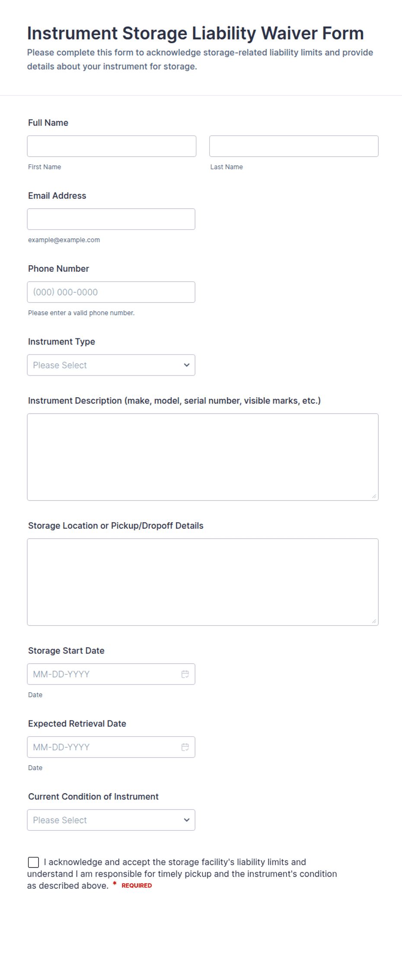Click the acknowledgment statement label text
The image size is (402, 980).
182,874
